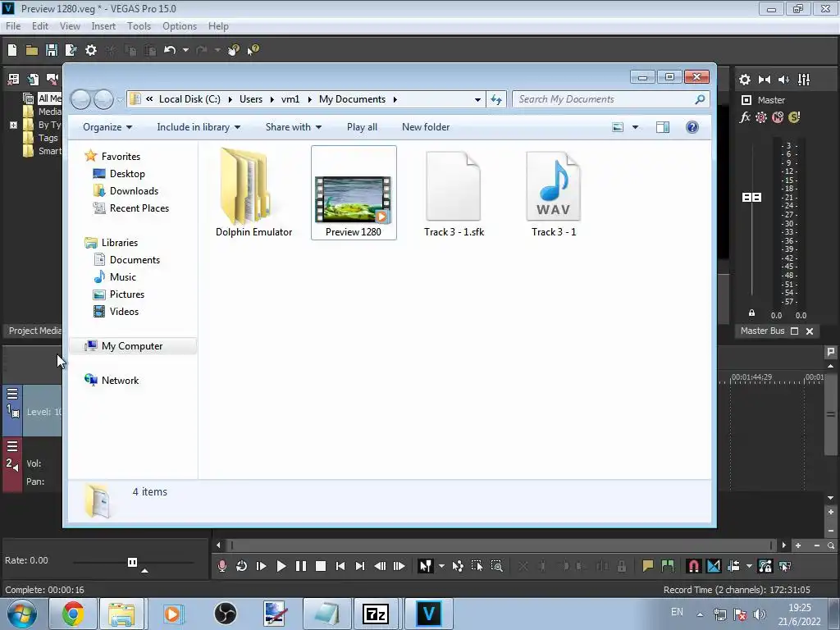Choose the Selection Edit tool

(x=477, y=566)
